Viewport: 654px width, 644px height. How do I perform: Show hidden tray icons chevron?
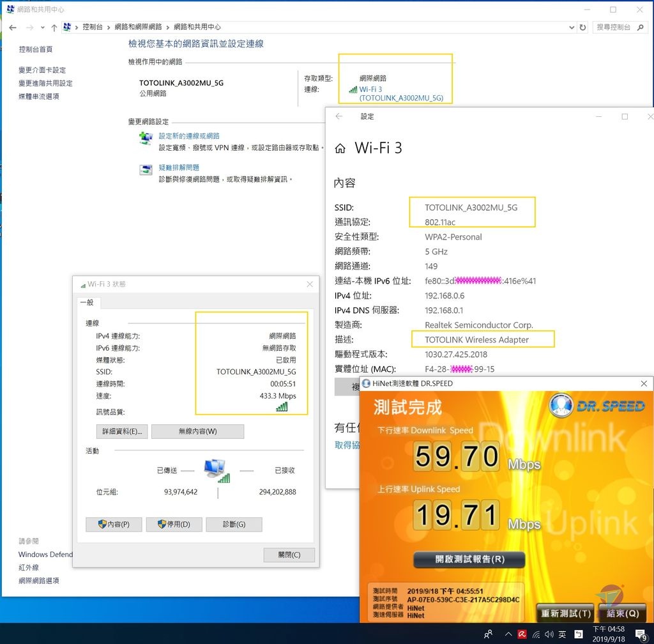[508, 634]
